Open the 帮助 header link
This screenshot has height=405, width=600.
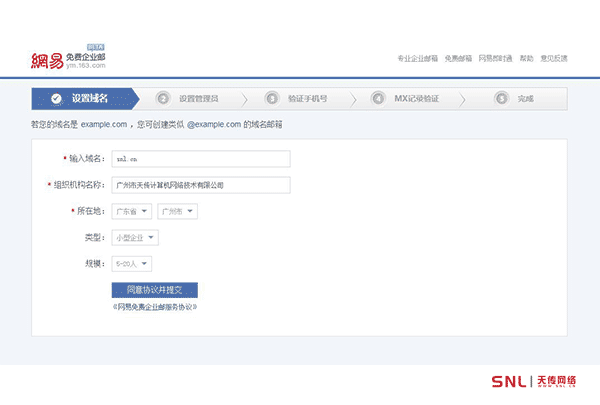(x=526, y=59)
